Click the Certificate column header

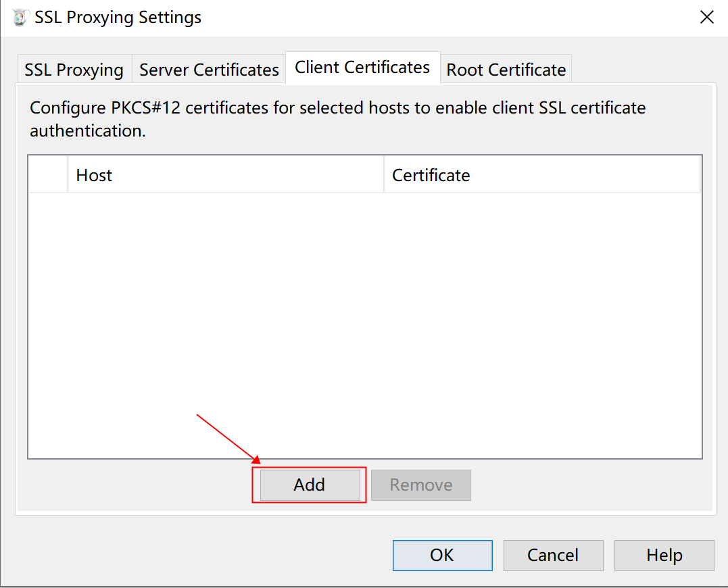click(x=541, y=175)
